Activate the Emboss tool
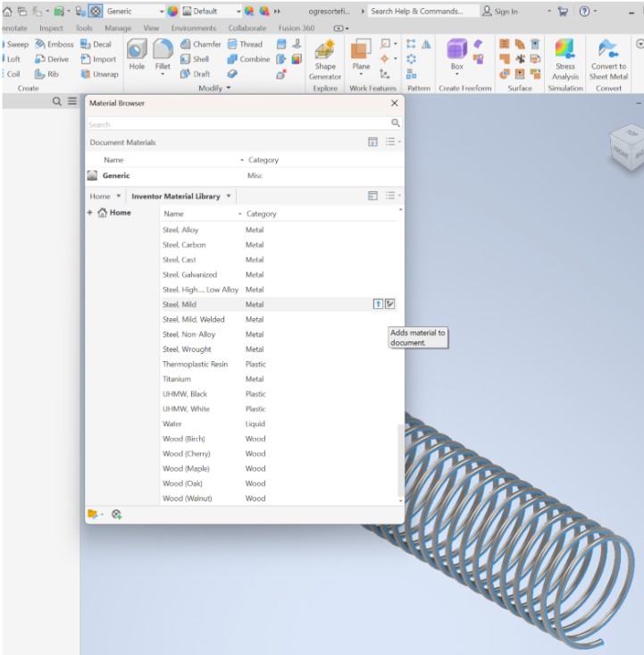This screenshot has width=644, height=655. (54, 45)
